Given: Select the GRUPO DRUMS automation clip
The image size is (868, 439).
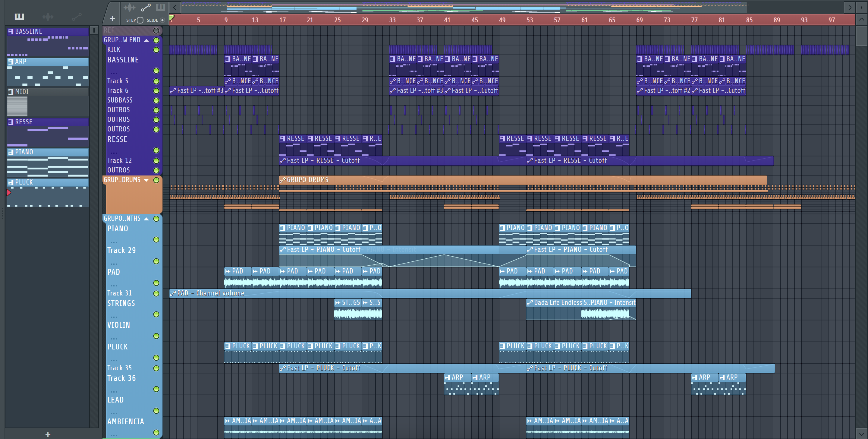Looking at the screenshot, I should (523, 180).
